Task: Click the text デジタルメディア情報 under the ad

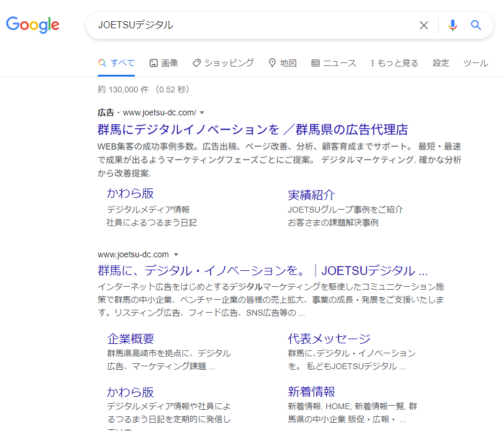Action: [x=148, y=210]
